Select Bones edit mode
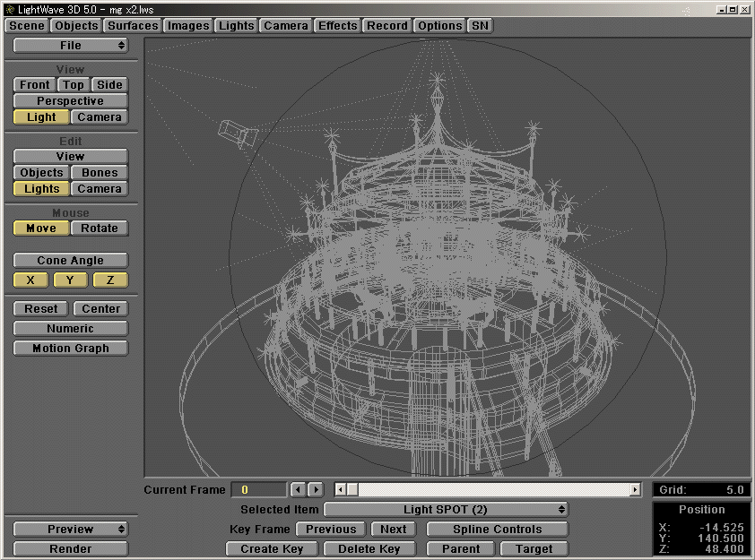The width and height of the screenshot is (755, 560). (x=99, y=172)
